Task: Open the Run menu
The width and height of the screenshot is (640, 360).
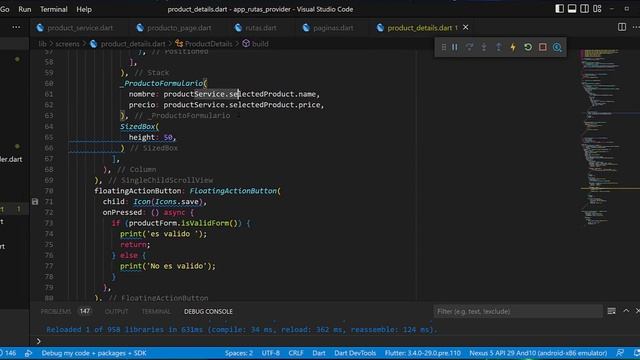Action: pyautogui.click(x=24, y=9)
